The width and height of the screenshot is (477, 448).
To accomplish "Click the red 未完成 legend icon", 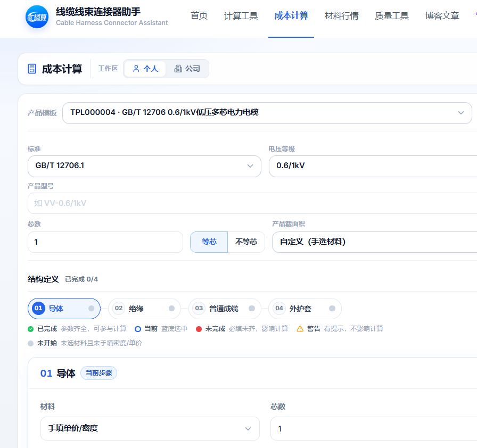I will pyautogui.click(x=199, y=329).
